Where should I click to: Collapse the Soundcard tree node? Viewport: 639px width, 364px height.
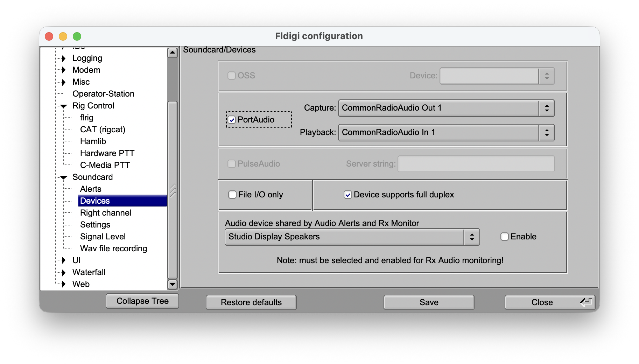tap(64, 177)
